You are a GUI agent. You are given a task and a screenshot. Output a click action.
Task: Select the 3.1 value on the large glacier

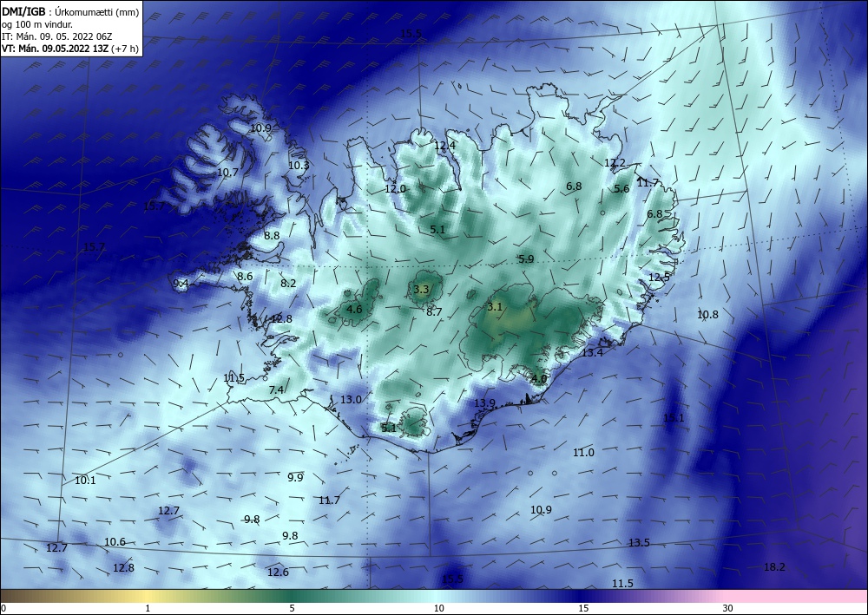click(x=495, y=306)
